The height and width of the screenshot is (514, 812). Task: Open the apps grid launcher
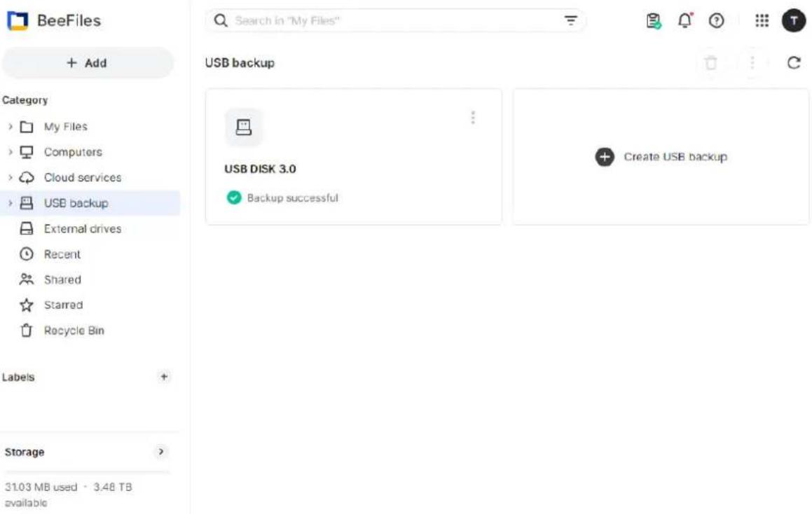(x=762, y=21)
